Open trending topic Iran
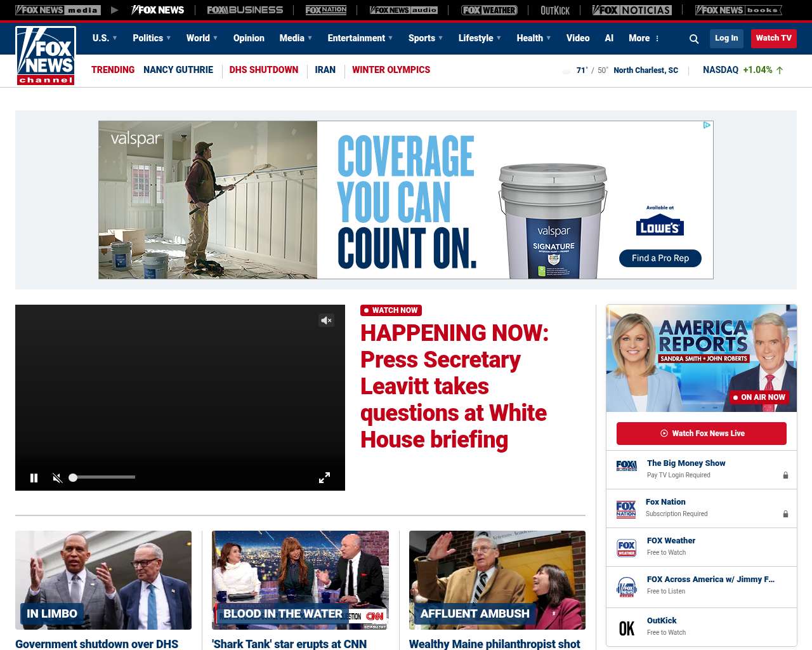Image resolution: width=812 pixels, height=650 pixels. click(x=325, y=70)
